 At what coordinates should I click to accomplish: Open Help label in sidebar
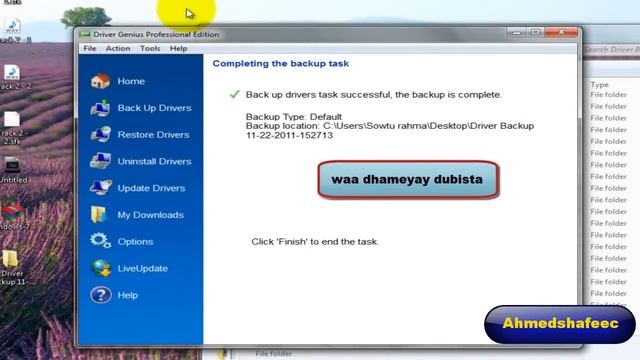click(127, 295)
